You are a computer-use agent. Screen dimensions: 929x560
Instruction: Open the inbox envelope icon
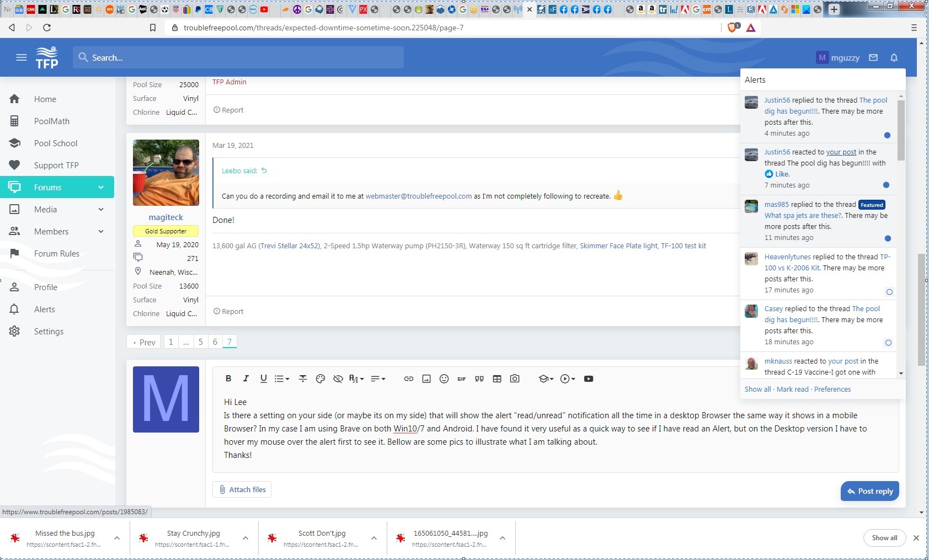[873, 57]
